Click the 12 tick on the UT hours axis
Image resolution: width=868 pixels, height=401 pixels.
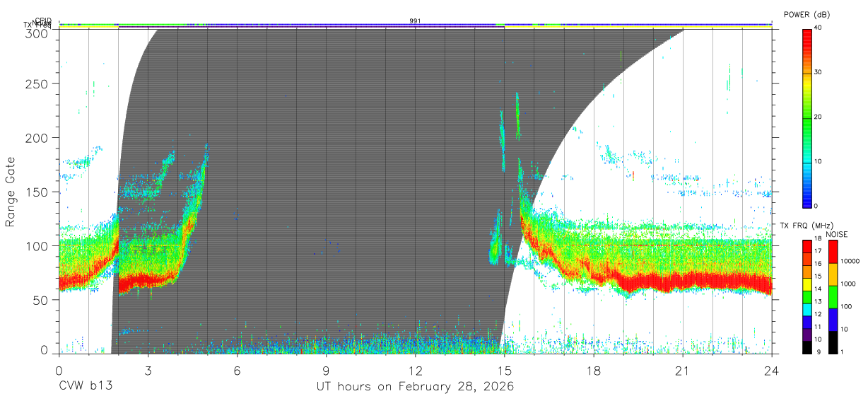(x=416, y=370)
